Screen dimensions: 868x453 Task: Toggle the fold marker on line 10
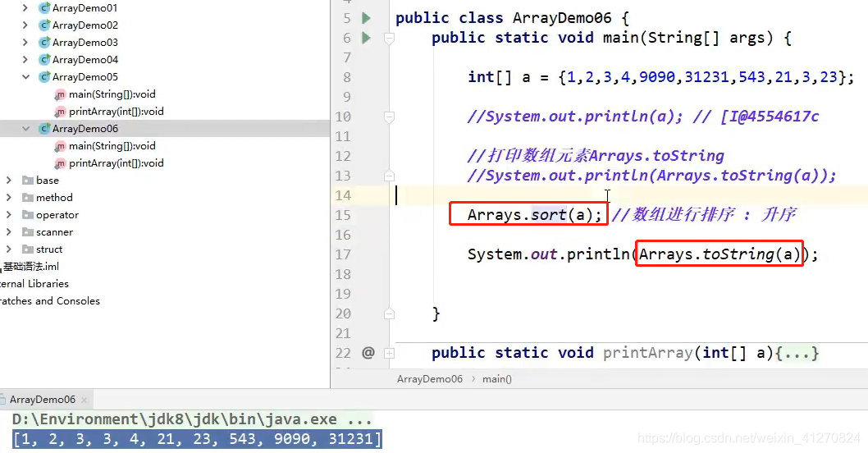(389, 117)
